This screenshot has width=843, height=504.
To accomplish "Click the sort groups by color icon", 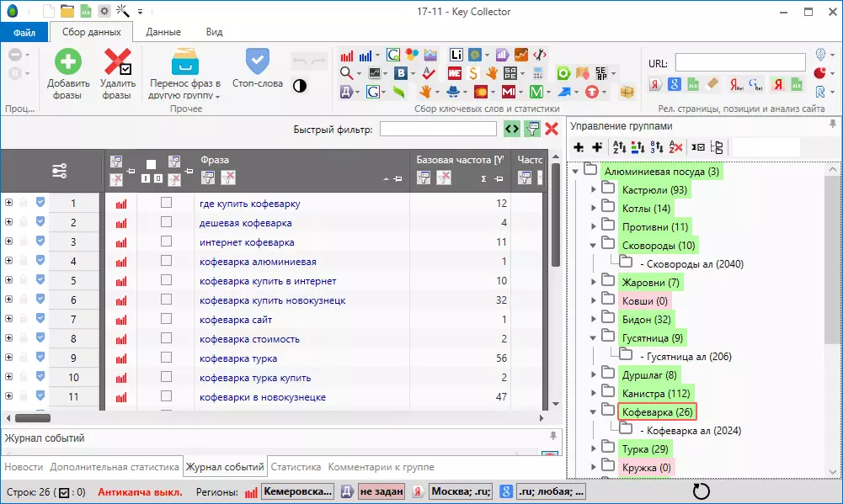I will [x=638, y=147].
